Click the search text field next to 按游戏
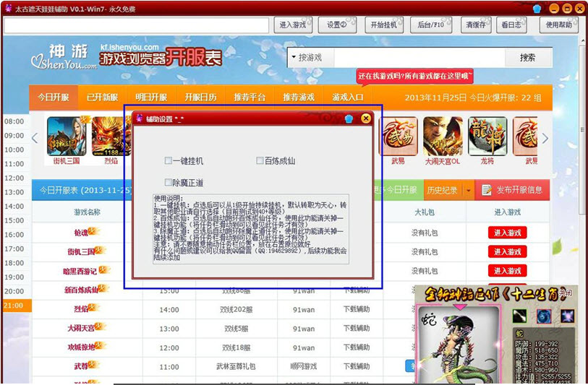Viewport: 588px width, 385px height. [x=419, y=58]
